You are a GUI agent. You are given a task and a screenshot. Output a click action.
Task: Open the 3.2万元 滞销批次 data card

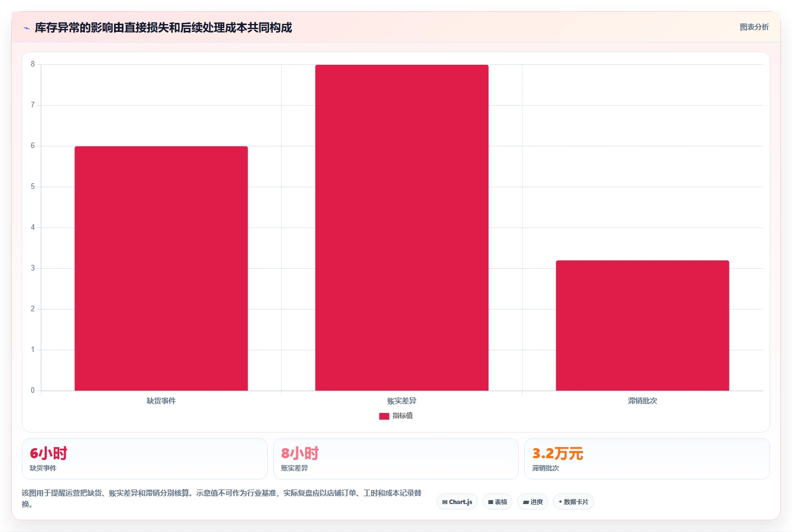pos(647,459)
